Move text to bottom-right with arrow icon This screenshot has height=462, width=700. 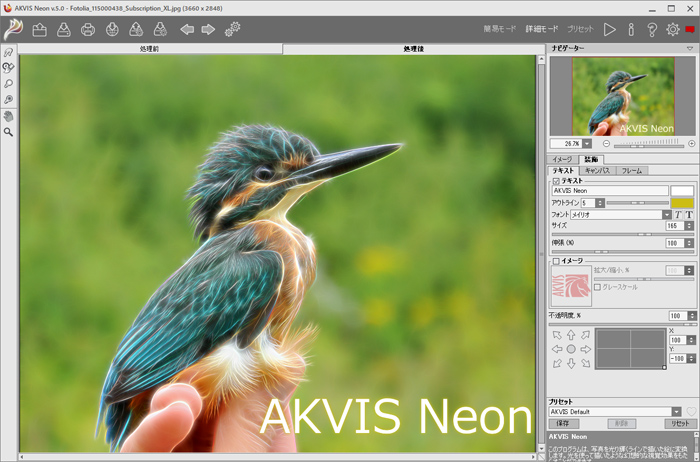[x=585, y=364]
